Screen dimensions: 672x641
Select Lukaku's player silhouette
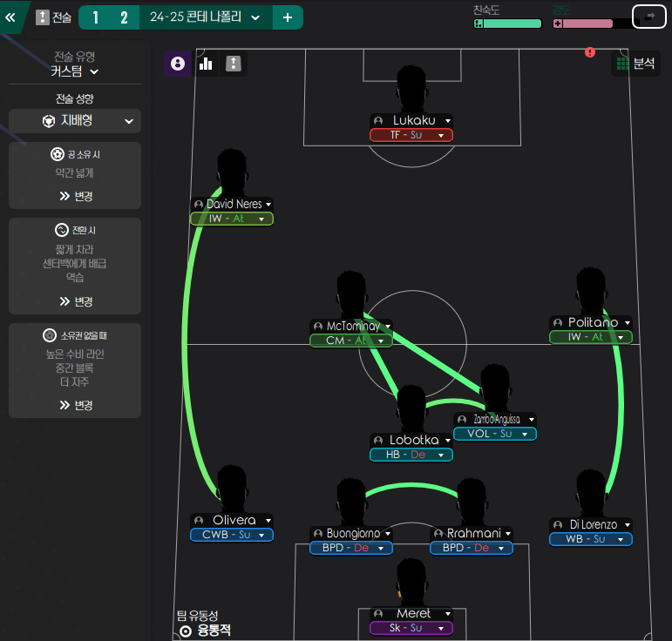[x=411, y=89]
